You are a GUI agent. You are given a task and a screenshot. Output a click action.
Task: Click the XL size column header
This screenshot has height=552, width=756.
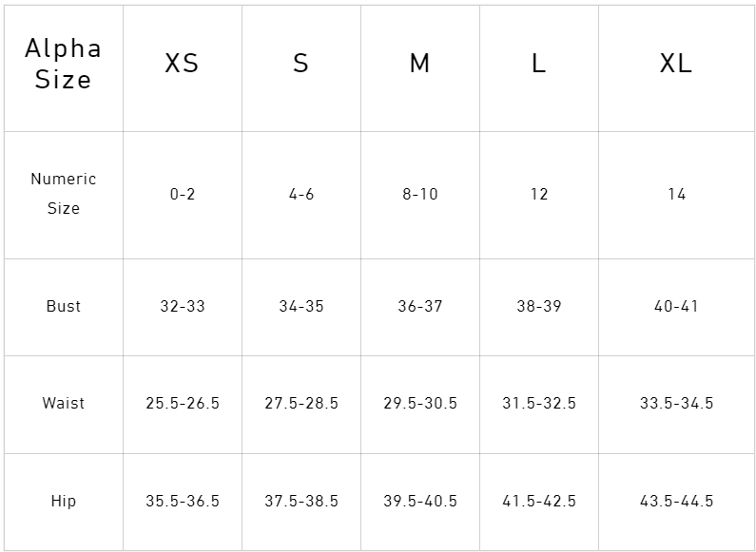pyautogui.click(x=676, y=65)
